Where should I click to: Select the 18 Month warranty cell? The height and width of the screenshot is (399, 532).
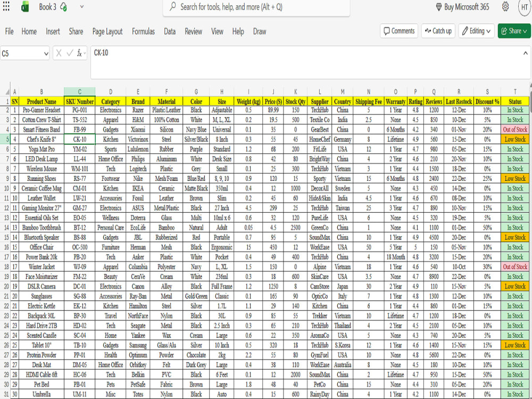395,257
